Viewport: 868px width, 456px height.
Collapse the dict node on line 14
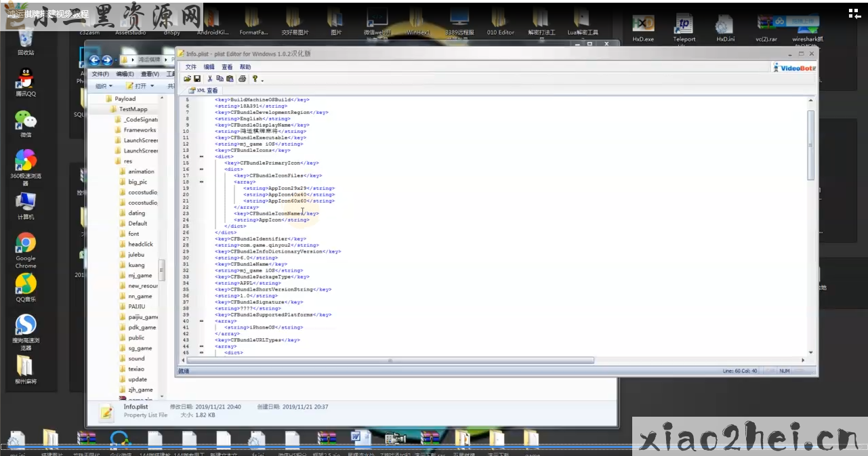[201, 157]
